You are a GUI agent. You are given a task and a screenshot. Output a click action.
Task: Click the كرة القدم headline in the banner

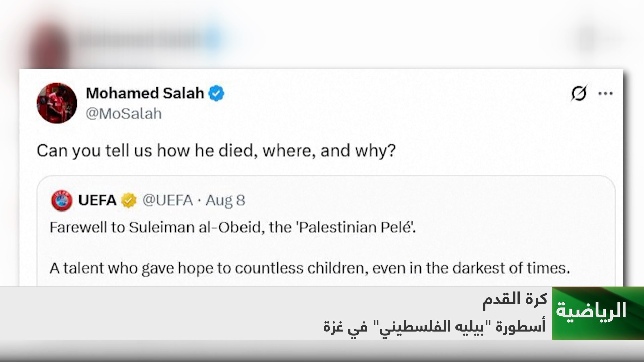tap(515, 299)
